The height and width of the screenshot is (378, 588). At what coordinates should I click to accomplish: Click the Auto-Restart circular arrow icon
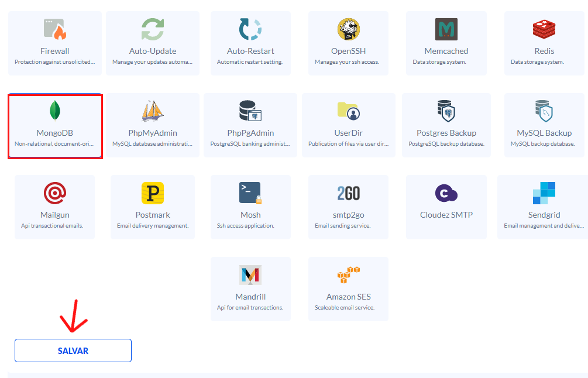tap(250, 29)
